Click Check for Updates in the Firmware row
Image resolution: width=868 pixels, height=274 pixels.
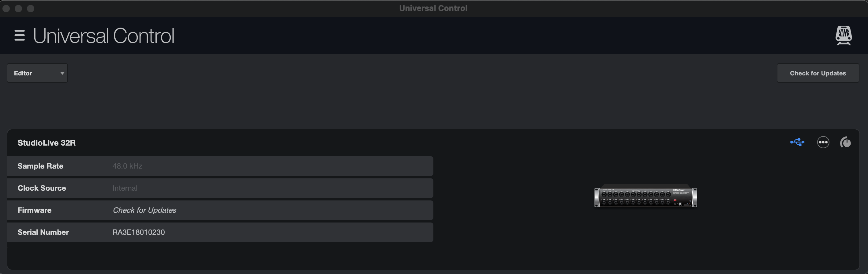[144, 210]
